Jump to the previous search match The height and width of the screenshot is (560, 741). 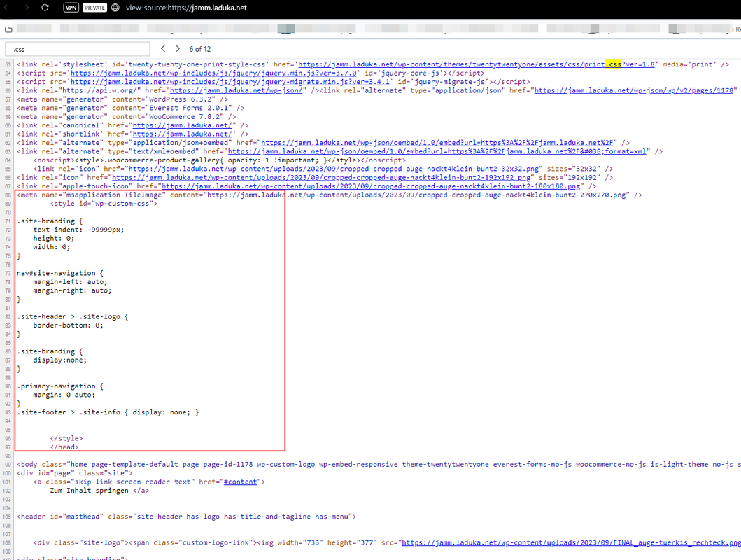163,49
